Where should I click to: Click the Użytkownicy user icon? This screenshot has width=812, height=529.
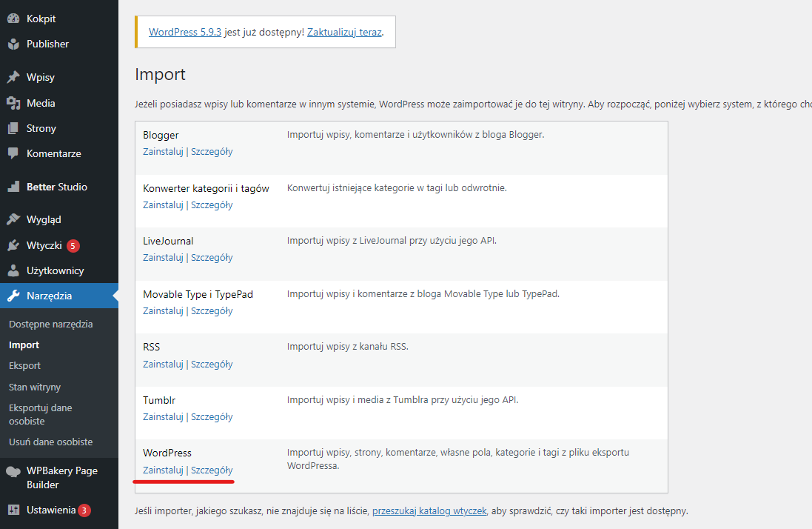coord(13,270)
